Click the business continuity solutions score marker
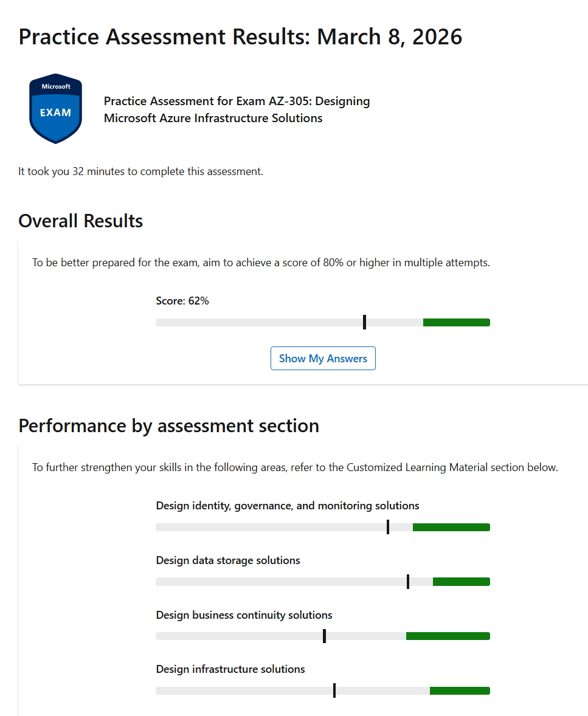This screenshot has height=716, width=588. click(324, 636)
